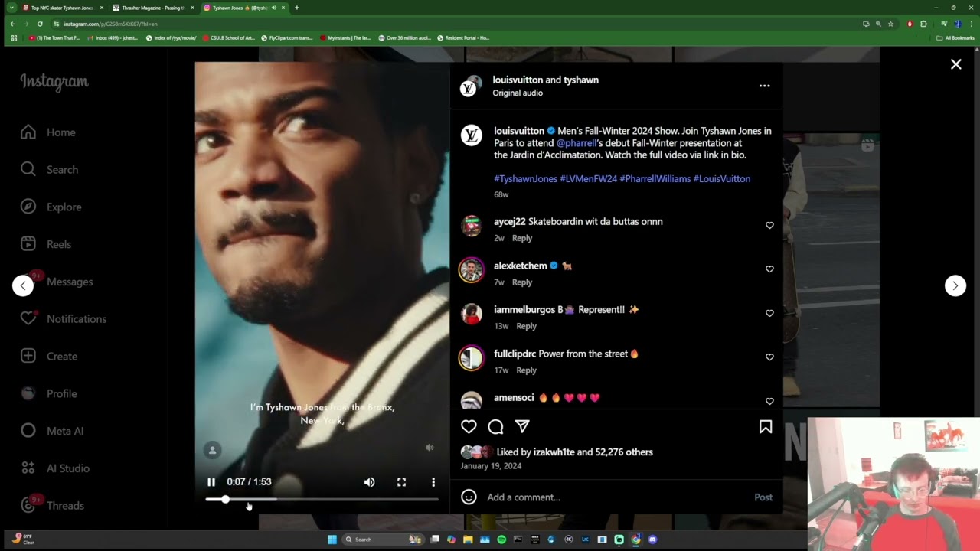Viewport: 980px width, 551px height.
Task: Switch to Top NYC skater Tyshawn Jones tab
Action: pyautogui.click(x=61, y=8)
